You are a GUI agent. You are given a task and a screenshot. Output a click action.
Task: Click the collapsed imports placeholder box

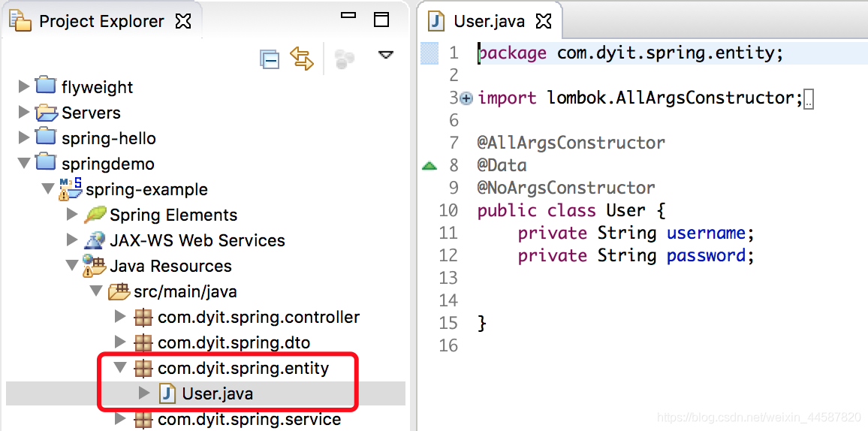(x=809, y=100)
